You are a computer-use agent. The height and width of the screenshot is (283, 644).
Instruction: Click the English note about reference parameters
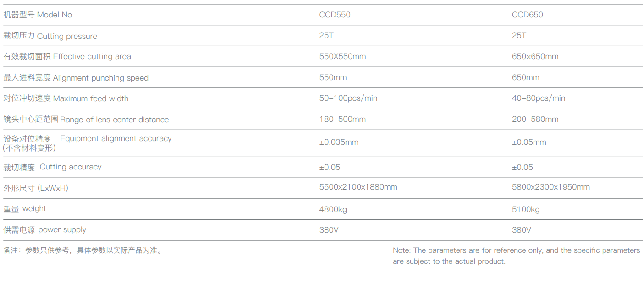point(516,256)
